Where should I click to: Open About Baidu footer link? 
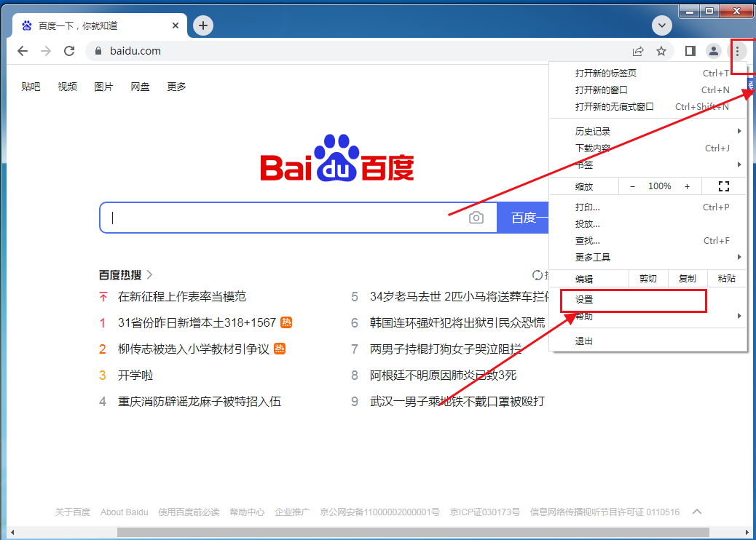pos(125,512)
